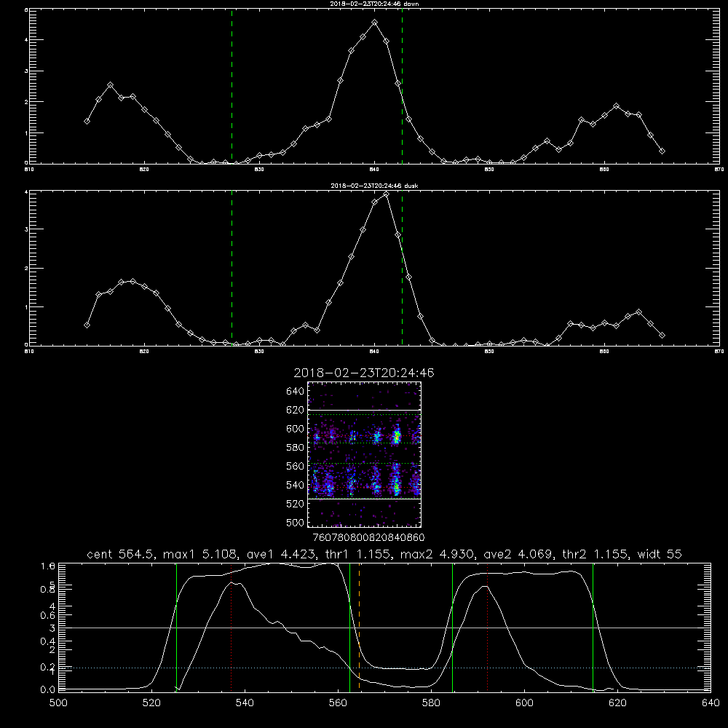Click the 540 y-axis label of spectral image

coord(296,485)
